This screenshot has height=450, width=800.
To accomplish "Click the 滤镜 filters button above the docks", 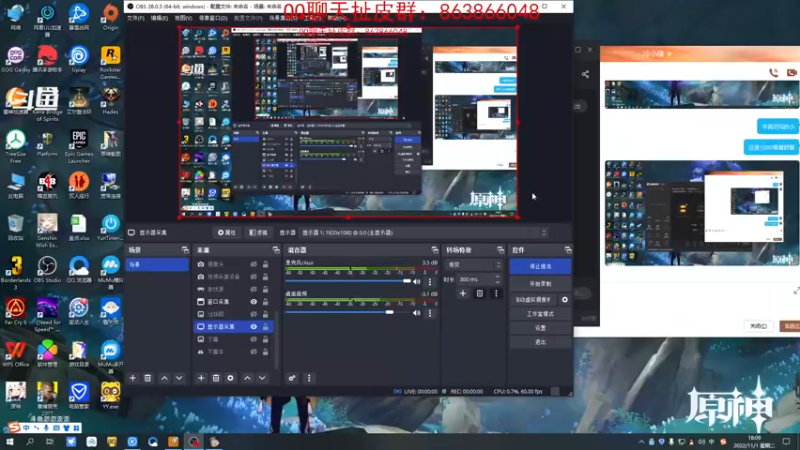I will (258, 233).
